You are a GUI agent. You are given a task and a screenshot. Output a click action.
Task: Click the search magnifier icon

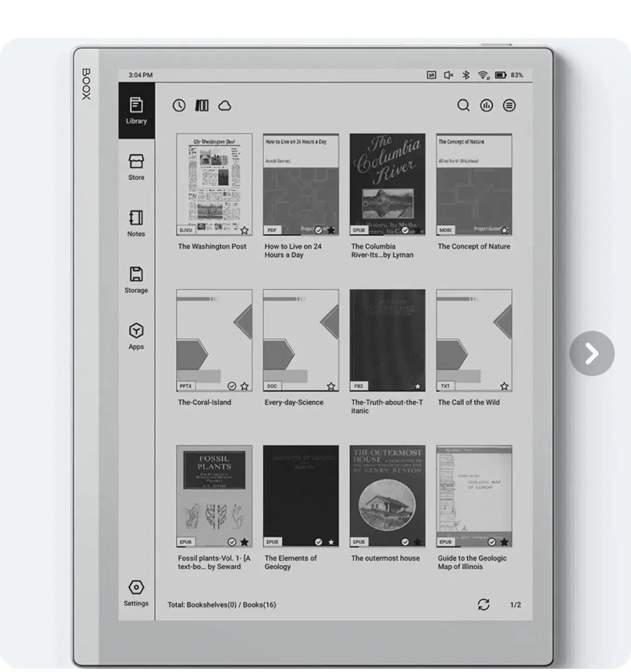tap(463, 106)
